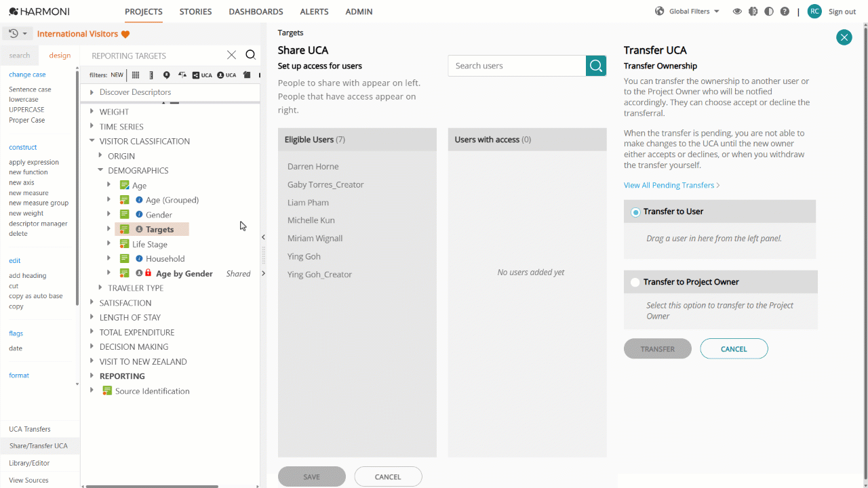Viewport: 868px width, 488px height.
Task: Click the SAVE button
Action: (x=312, y=476)
